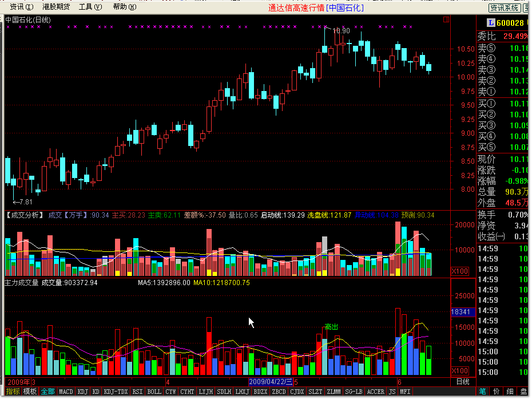This screenshot has width=532, height=399.
Task: Click the 日线 period label
Action: coord(463,382)
